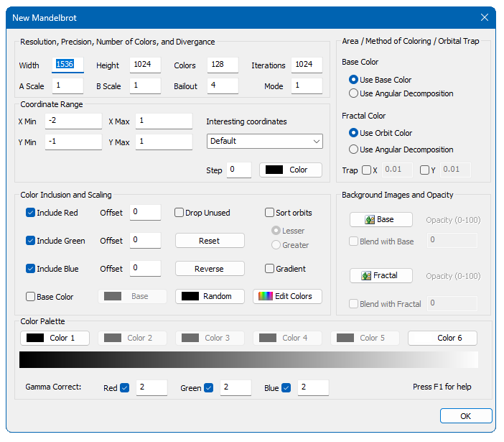
Task: Click the Green Offset input field
Action: 145,241
